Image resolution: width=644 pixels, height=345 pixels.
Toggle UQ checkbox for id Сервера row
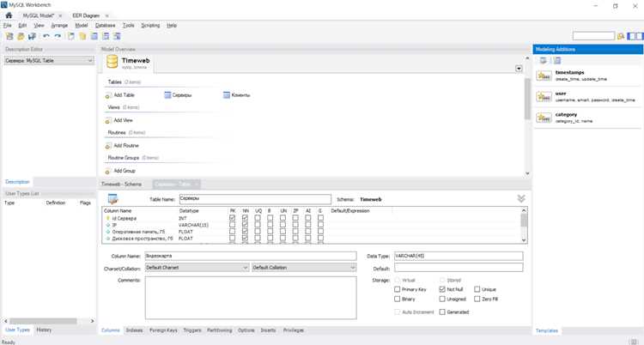258,218
